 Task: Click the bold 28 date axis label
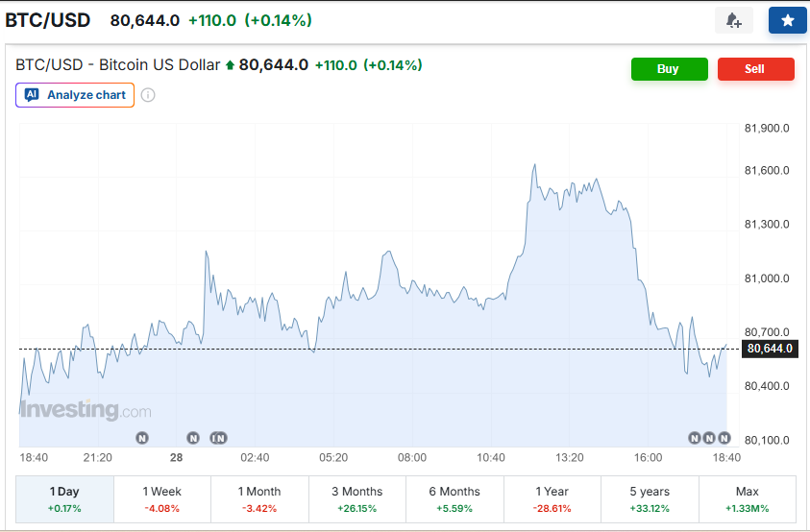click(x=177, y=458)
